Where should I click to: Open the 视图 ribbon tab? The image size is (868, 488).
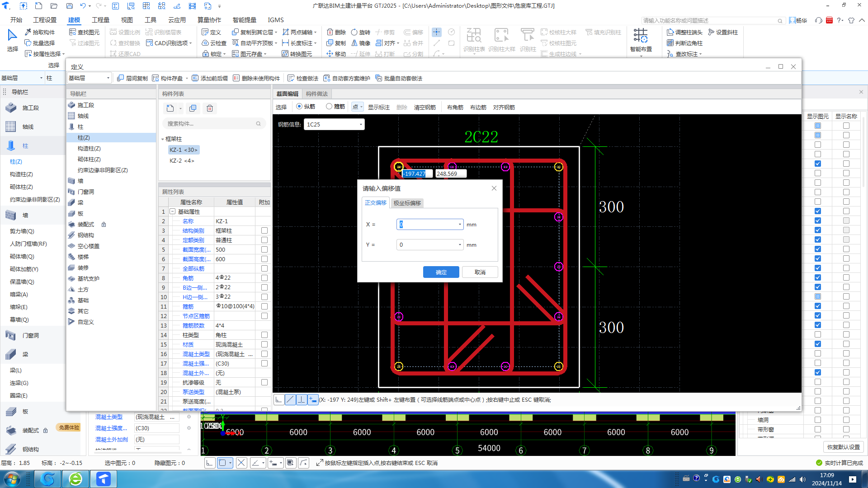(127, 20)
